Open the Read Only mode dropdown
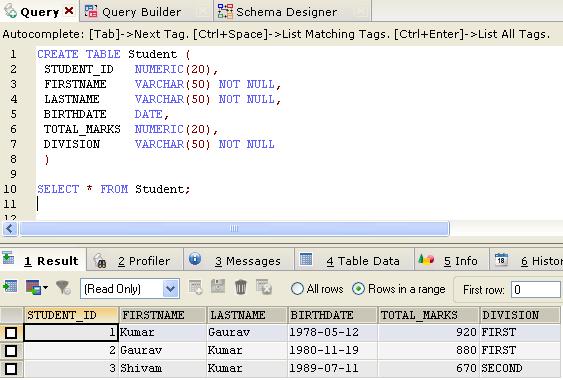 tap(130, 288)
